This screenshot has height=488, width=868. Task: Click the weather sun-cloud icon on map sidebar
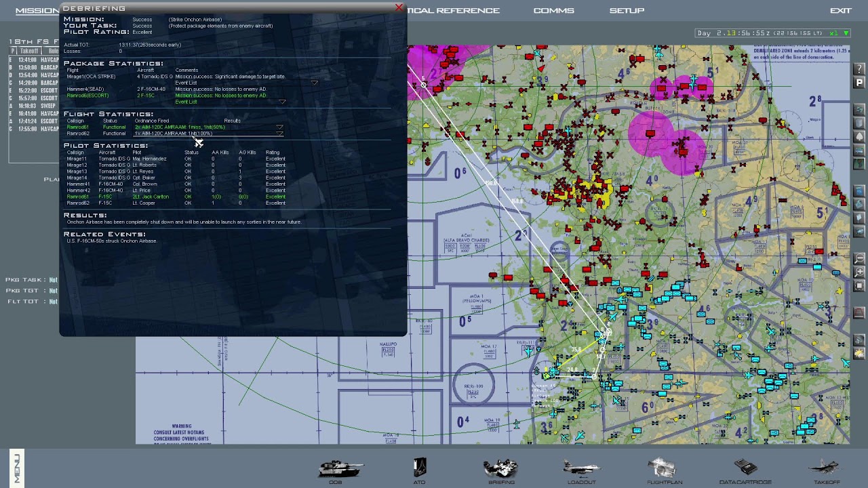pyautogui.click(x=859, y=354)
